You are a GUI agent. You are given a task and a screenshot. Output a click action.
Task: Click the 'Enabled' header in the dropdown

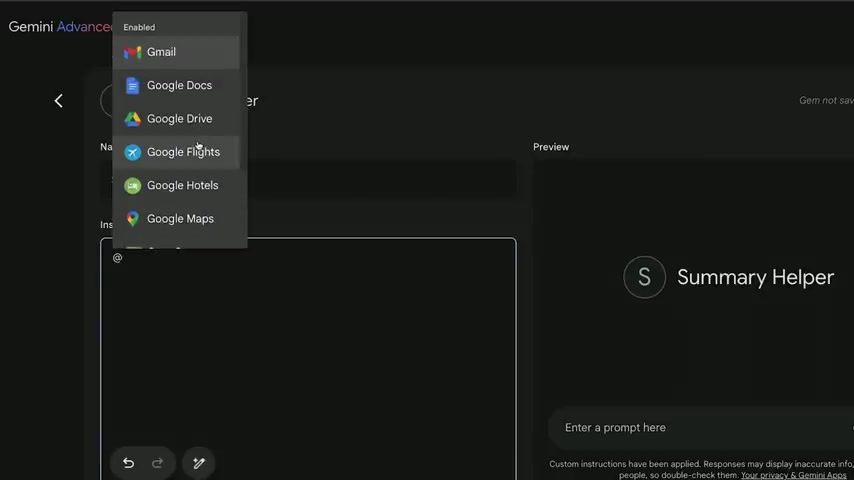pos(139,27)
